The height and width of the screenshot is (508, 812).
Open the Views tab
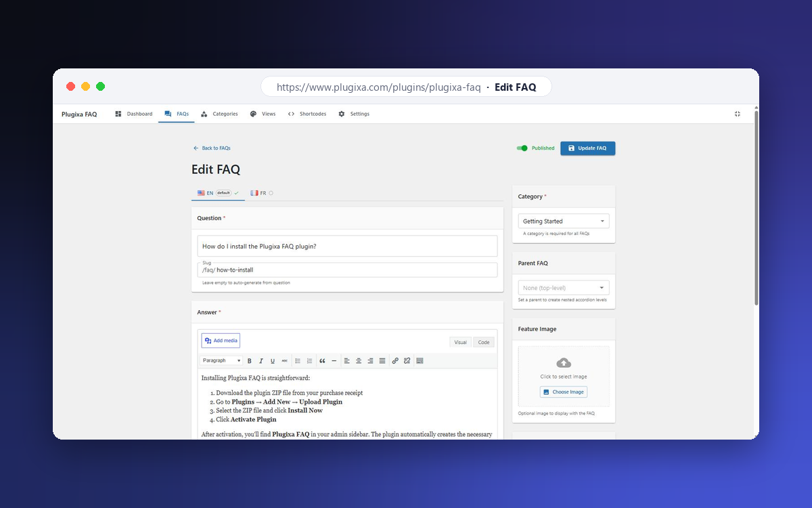coord(263,114)
